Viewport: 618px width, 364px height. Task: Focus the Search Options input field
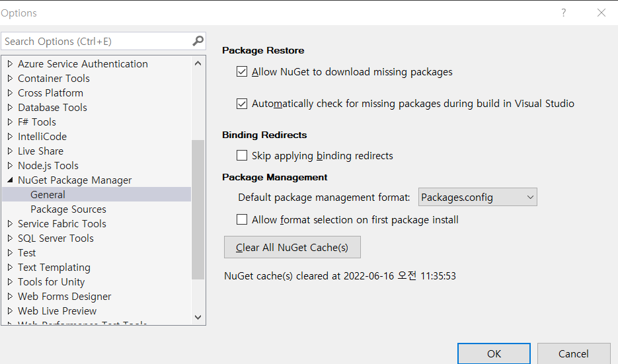[x=103, y=41]
